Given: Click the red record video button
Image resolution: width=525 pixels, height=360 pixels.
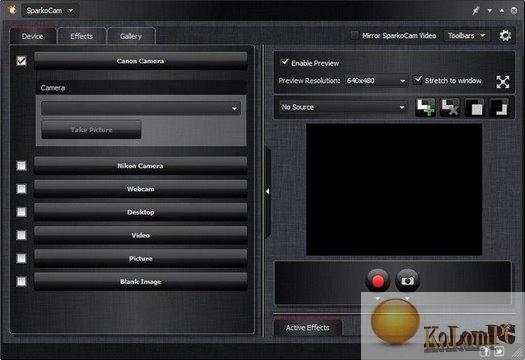Looking at the screenshot, I should [378, 280].
